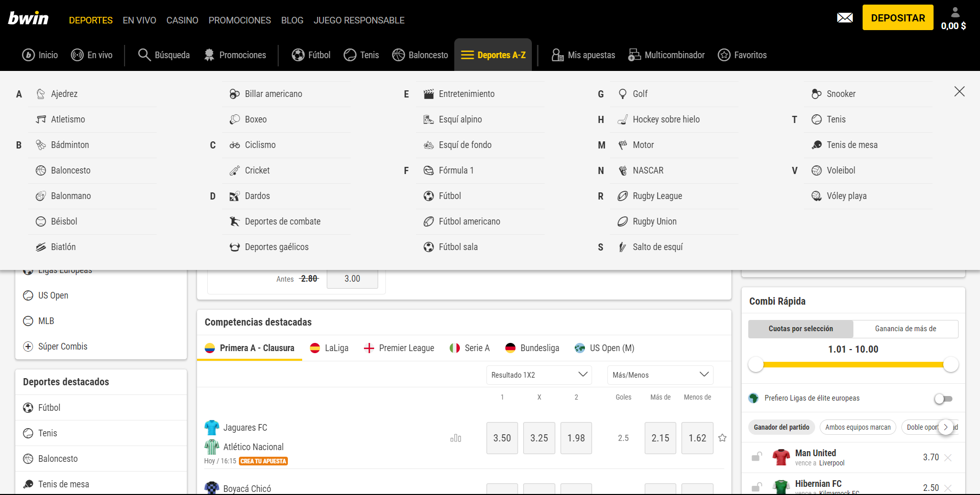Viewport: 980px width, 495px height.
Task: Switch to Bundesliga tab
Action: click(532, 348)
